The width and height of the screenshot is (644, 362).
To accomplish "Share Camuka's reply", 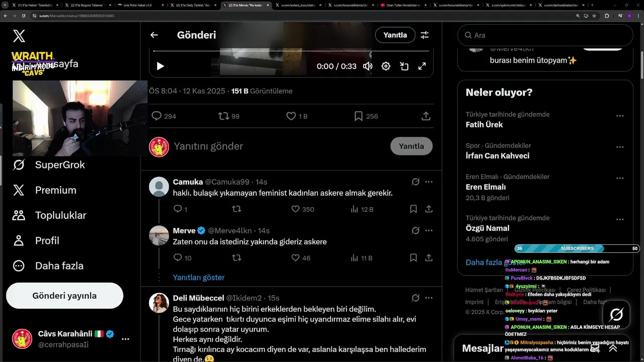I will 429,209.
